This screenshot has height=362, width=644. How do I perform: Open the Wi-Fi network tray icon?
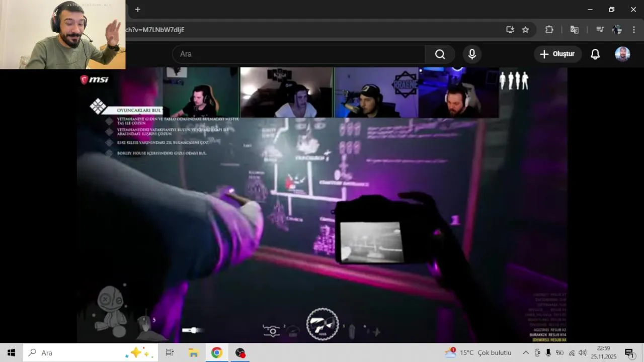pos(572,353)
